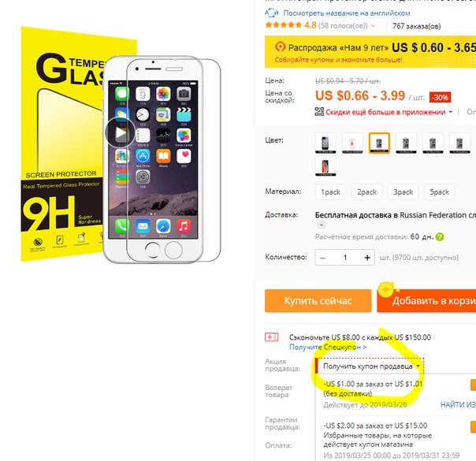
Task: Click the location pin sale icon
Action: point(281,47)
